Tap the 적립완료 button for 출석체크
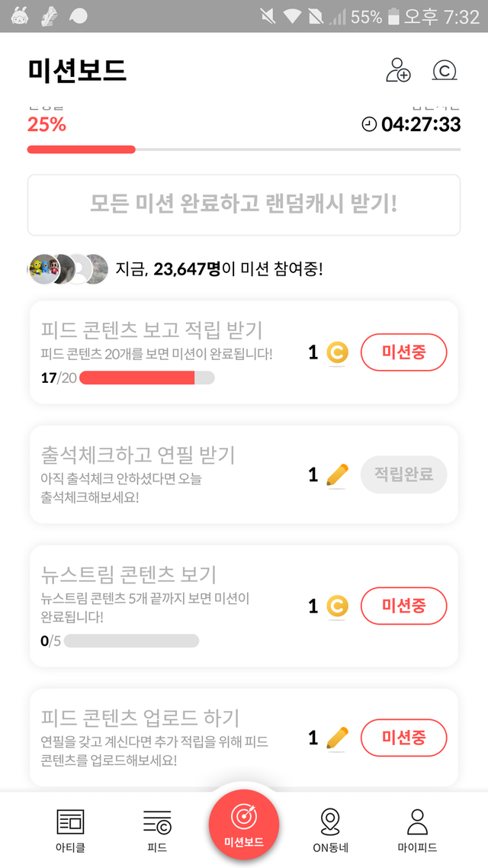This screenshot has width=488, height=868. [x=403, y=474]
